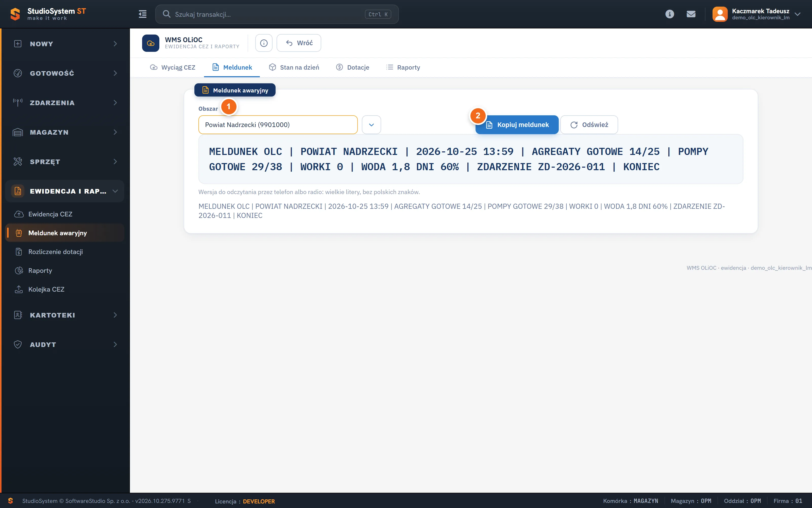Click the circled info button beside Wróć
Viewport: 812px width, 508px height.
click(x=264, y=43)
